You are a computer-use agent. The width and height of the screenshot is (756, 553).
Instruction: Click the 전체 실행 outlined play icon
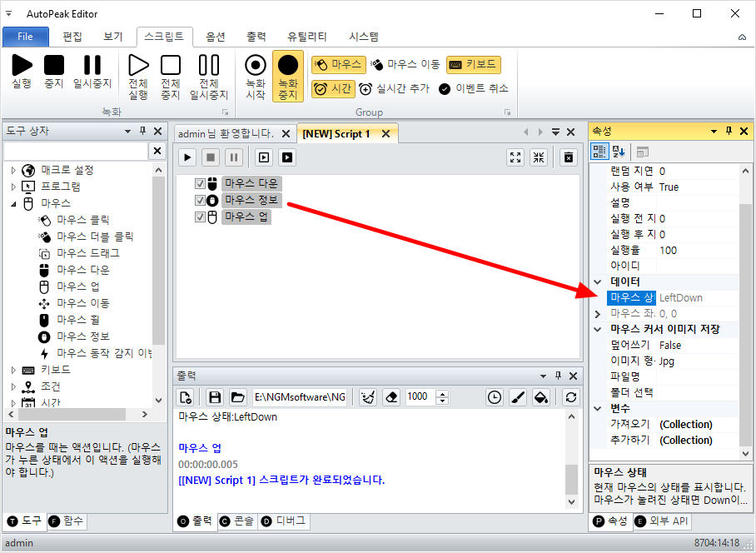[138, 76]
